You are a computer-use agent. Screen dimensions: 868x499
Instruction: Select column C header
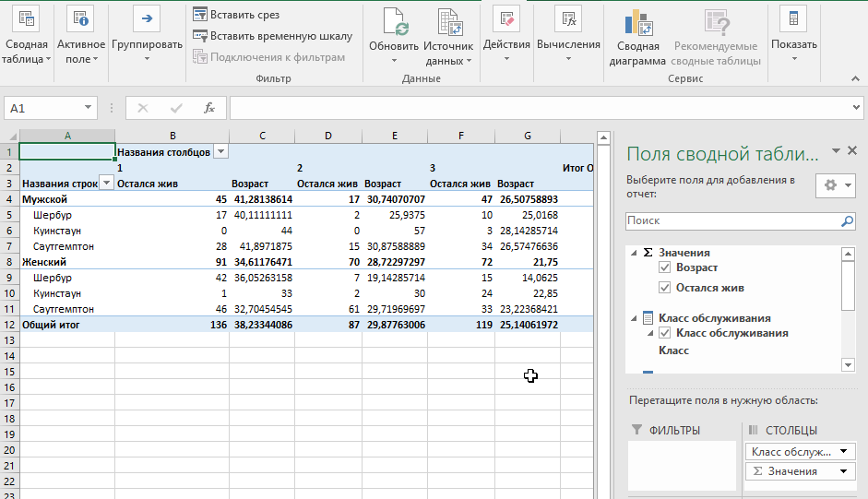click(262, 136)
